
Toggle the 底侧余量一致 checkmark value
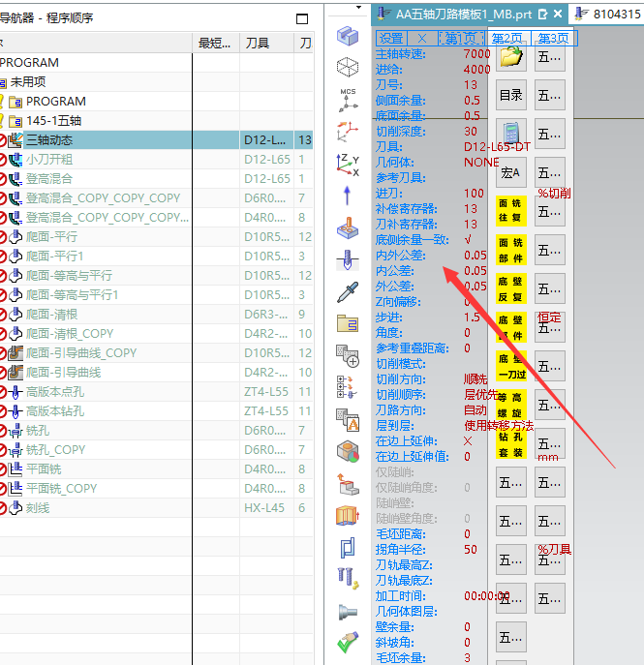(468, 240)
